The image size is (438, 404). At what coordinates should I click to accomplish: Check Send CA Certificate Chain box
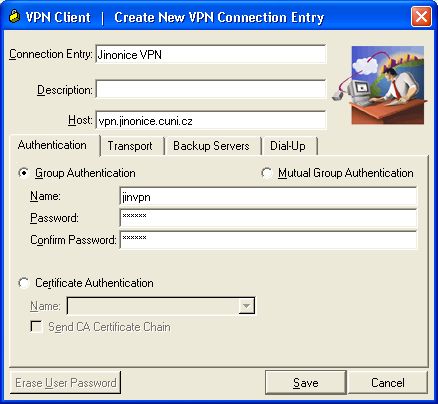(x=36, y=327)
